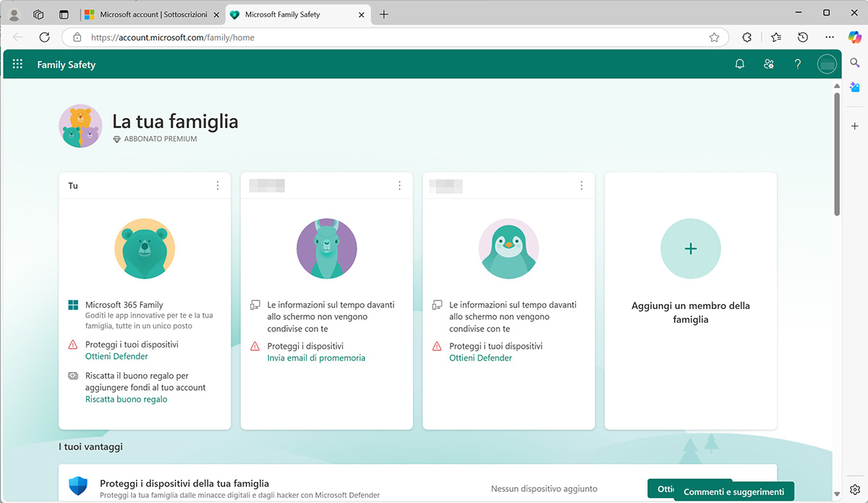
Task: Open a new browser tab
Action: click(384, 14)
